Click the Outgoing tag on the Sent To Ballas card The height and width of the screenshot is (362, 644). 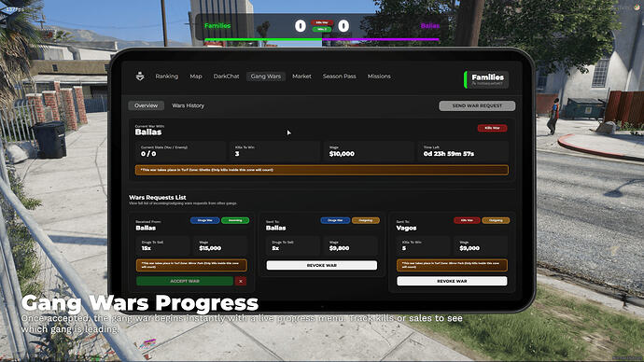point(366,220)
